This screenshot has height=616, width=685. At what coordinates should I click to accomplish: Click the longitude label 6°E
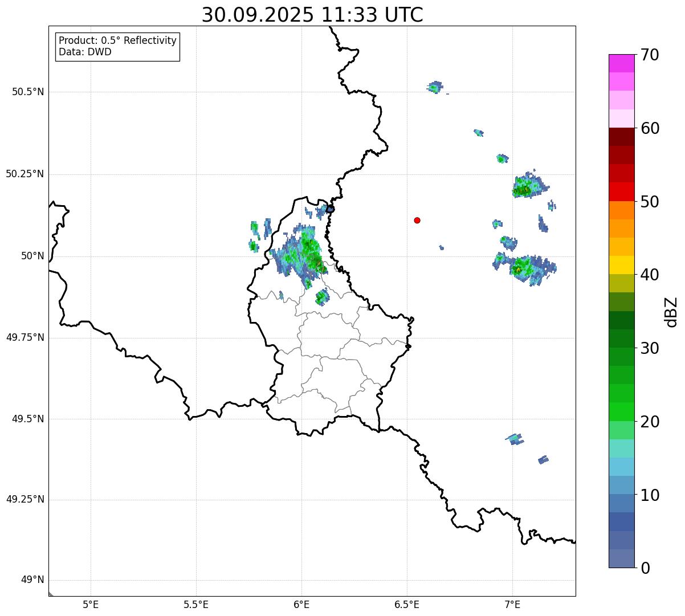pyautogui.click(x=301, y=604)
